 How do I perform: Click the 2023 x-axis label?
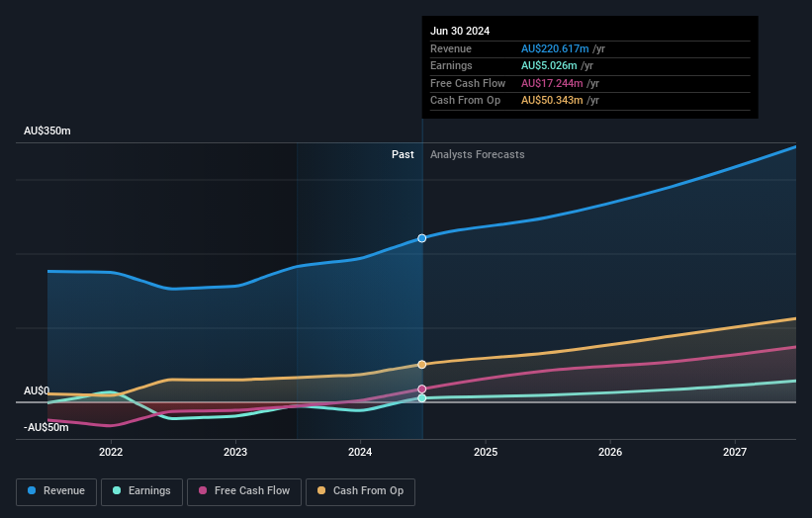click(235, 453)
